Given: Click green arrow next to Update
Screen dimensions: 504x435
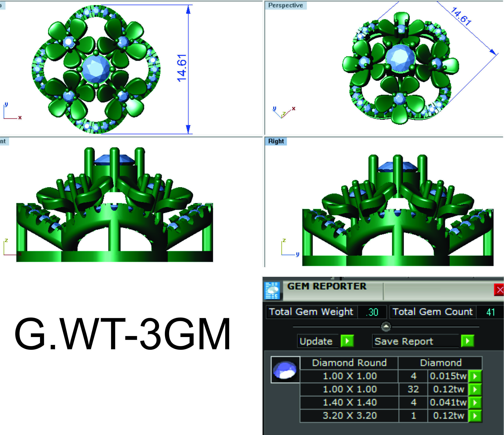Looking at the screenshot, I should 347,341.
